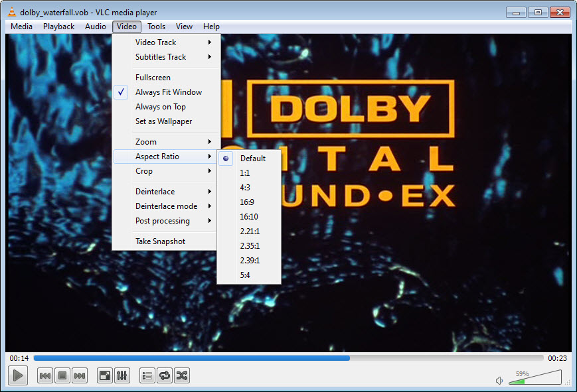Select 1:1 aspect ratio
Screen dimensions: 577x392
point(249,173)
